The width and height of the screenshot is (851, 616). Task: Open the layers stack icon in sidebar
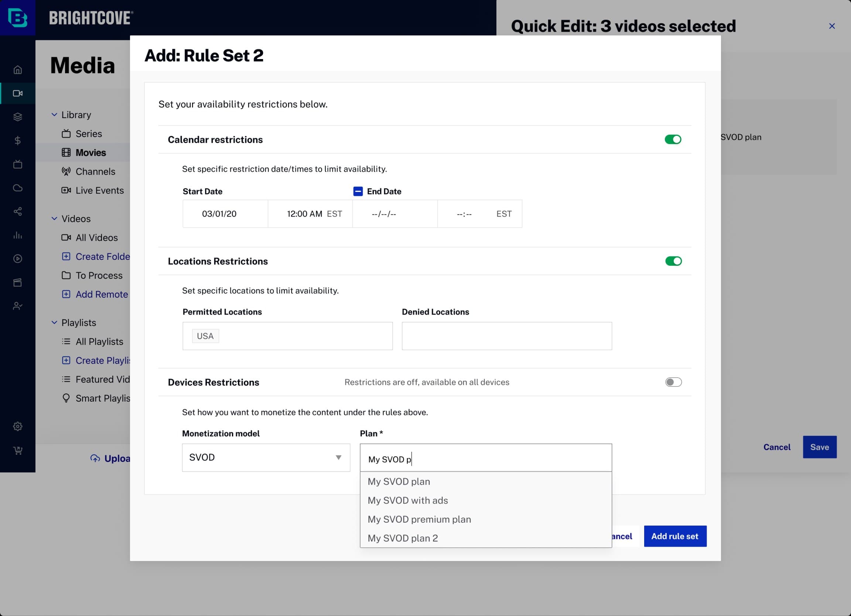[x=18, y=117]
